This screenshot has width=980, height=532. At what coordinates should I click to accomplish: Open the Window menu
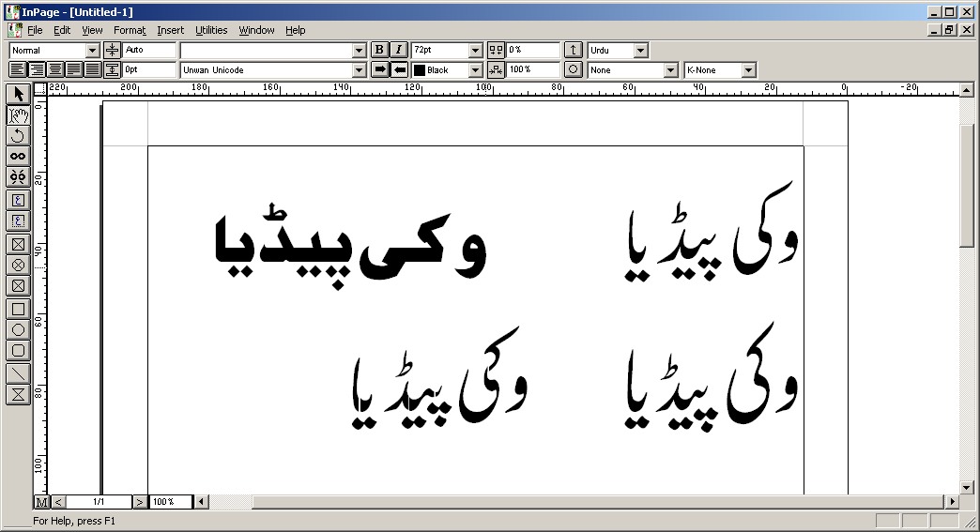pyautogui.click(x=256, y=30)
